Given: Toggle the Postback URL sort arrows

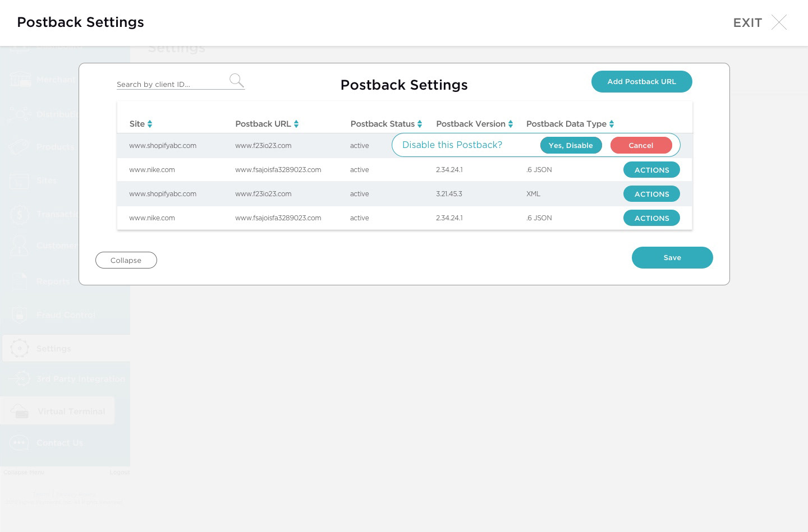Looking at the screenshot, I should coord(296,124).
